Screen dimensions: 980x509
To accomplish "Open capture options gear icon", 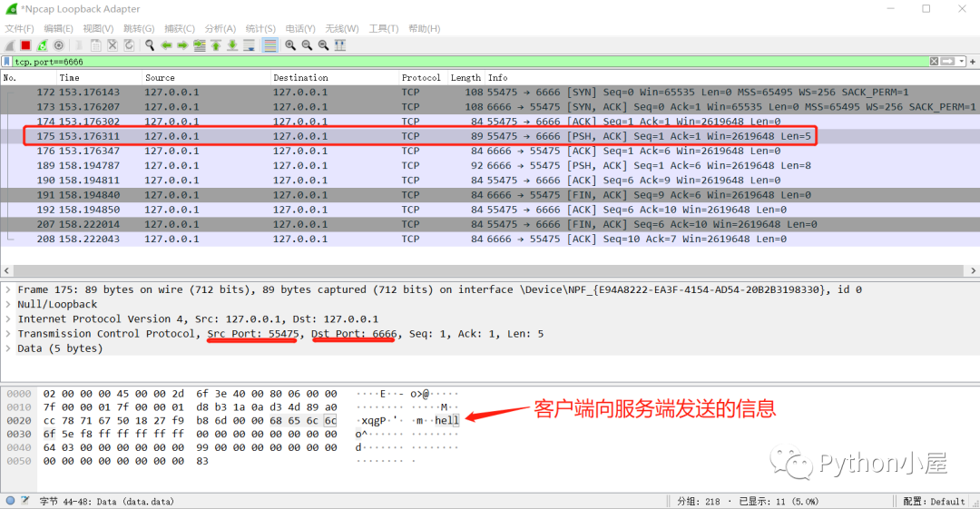I will tap(59, 45).
